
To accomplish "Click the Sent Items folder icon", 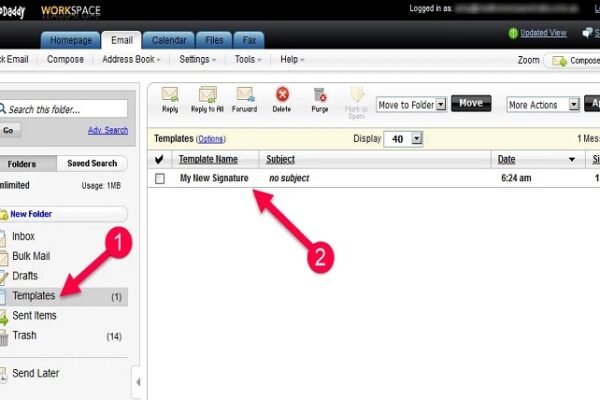I will (3, 317).
